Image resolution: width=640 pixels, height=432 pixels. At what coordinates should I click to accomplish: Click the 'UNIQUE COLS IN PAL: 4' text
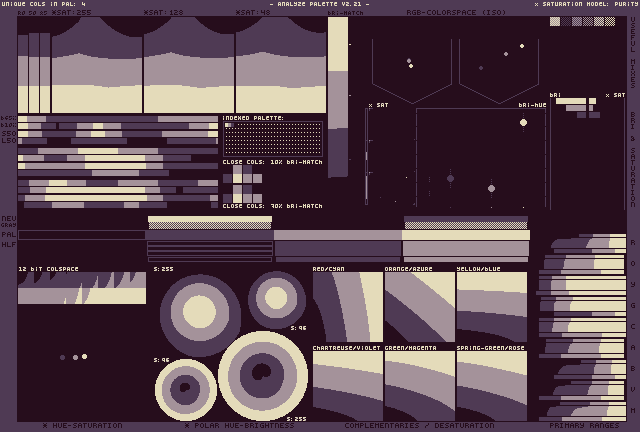(44, 4)
